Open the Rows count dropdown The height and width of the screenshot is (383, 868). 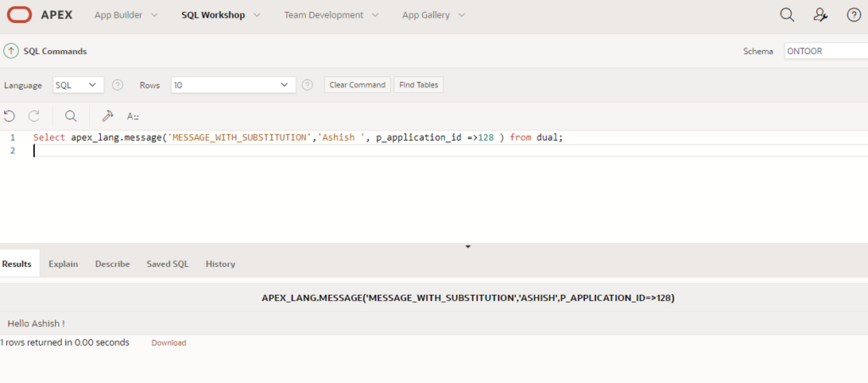[x=233, y=85]
